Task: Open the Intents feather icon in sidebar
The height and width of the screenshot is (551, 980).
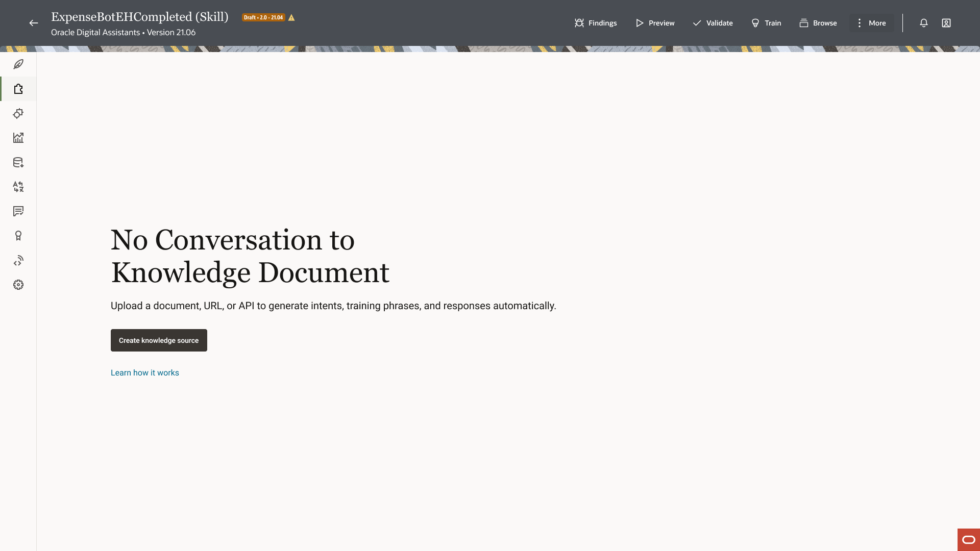Action: [x=18, y=64]
